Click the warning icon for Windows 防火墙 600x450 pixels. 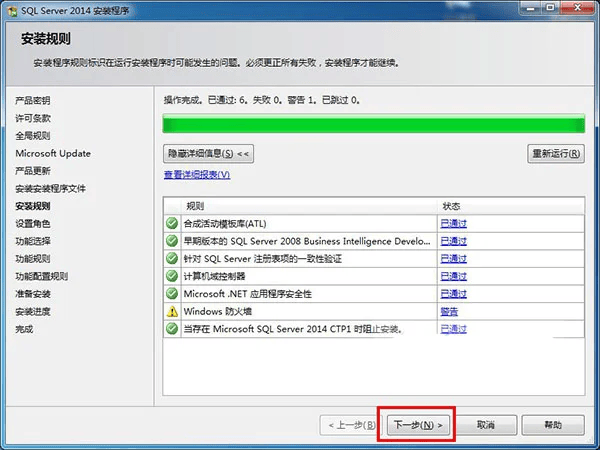(172, 311)
